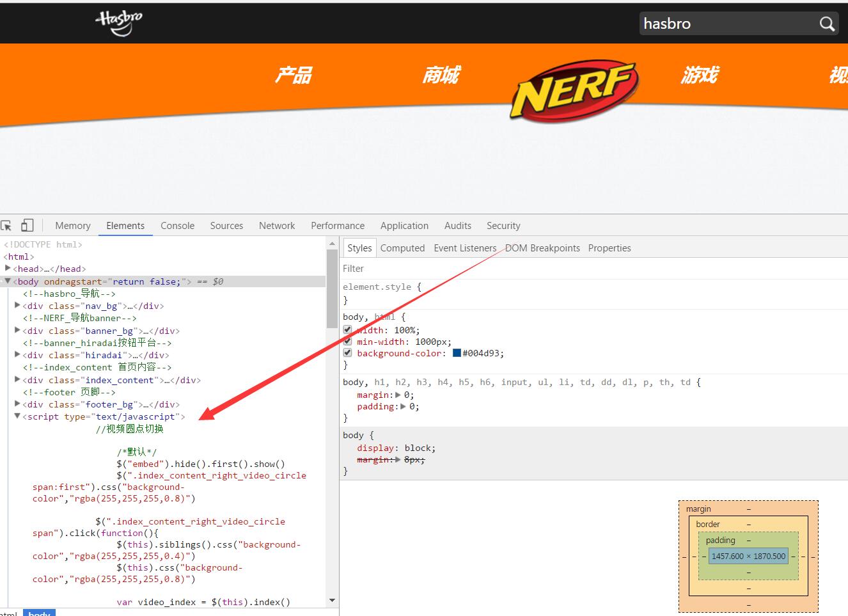The width and height of the screenshot is (848, 616).
Task: Select the Properties sidebar tab
Action: pos(609,248)
